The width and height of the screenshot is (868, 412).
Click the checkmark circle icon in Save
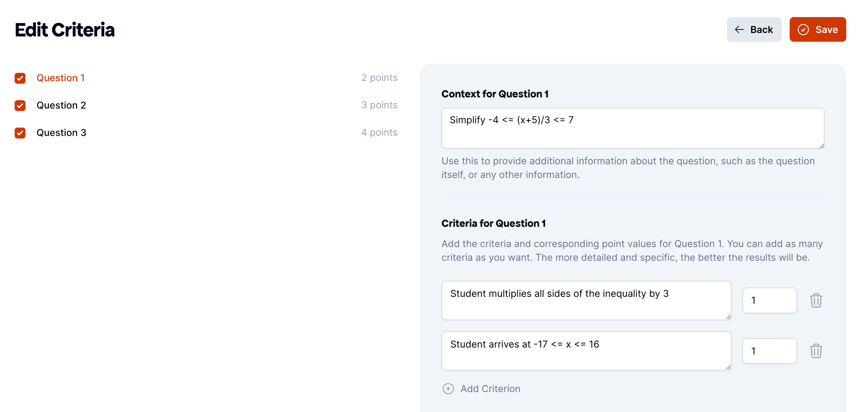803,30
